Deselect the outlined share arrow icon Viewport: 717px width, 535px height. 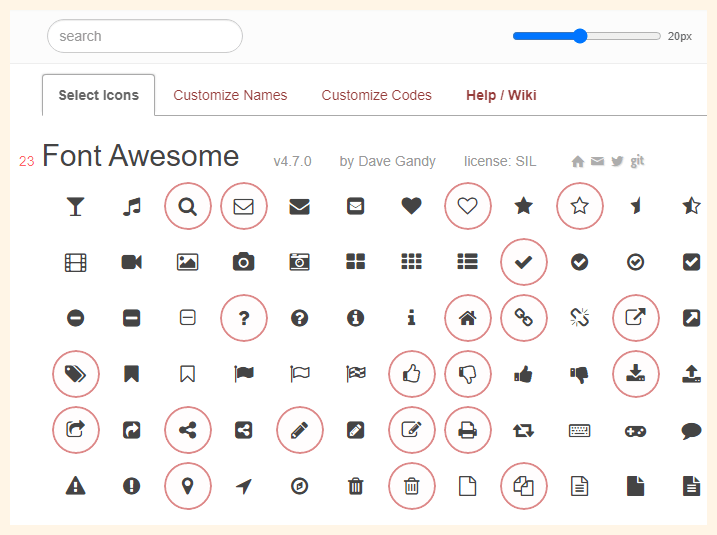click(75, 430)
